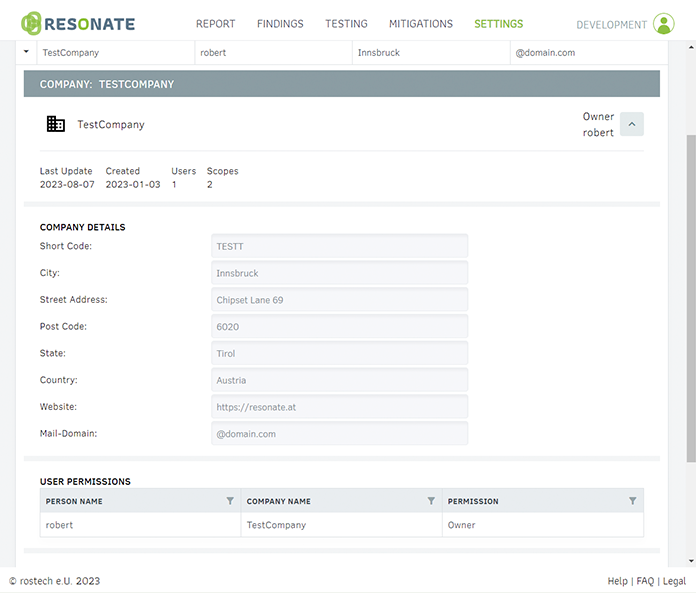Click the Short Code input field
Screen dimensions: 696x600
click(339, 246)
